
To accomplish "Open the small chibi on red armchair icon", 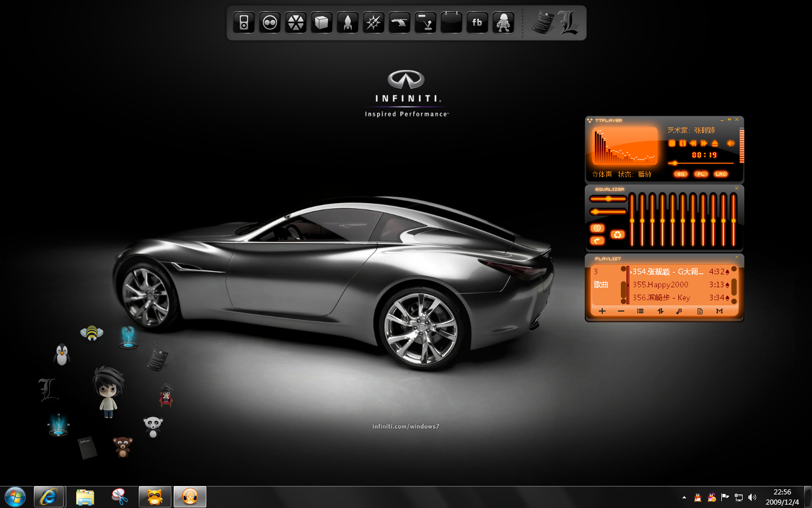I will pos(166,395).
